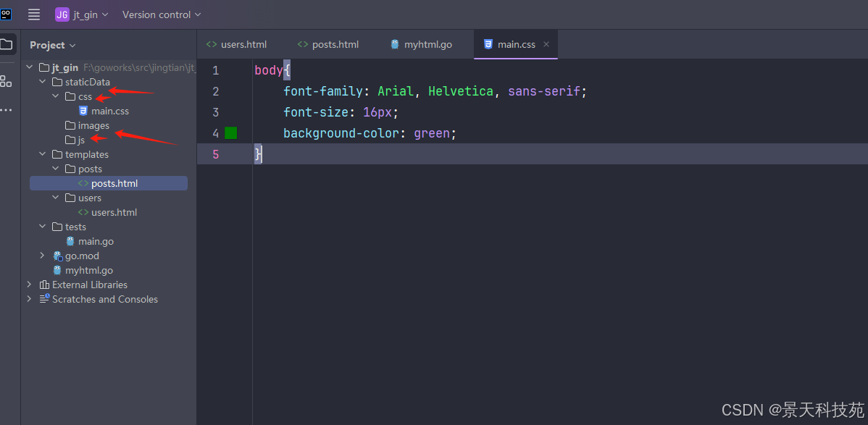Click line number 4 in the gutter

(x=215, y=133)
